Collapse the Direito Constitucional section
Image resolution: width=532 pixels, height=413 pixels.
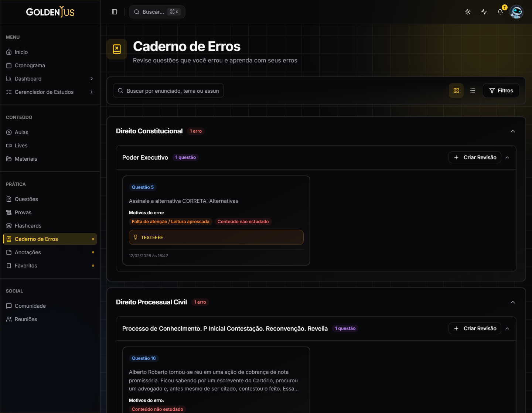513,131
